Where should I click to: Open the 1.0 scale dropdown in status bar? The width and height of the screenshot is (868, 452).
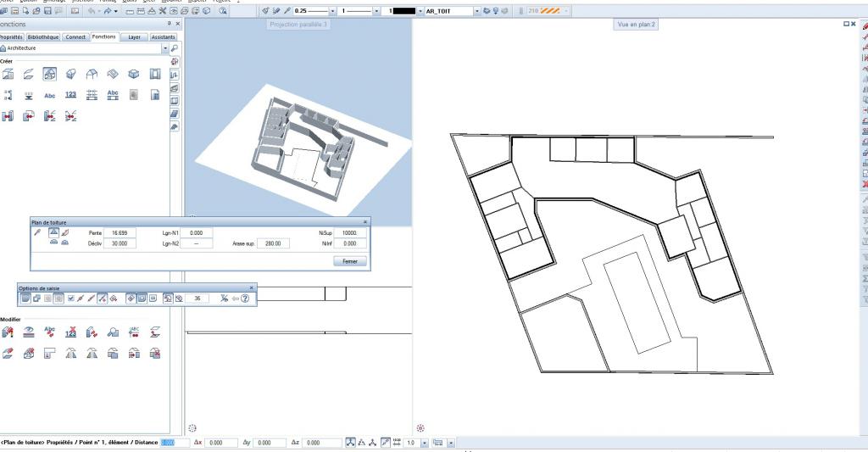(425, 443)
